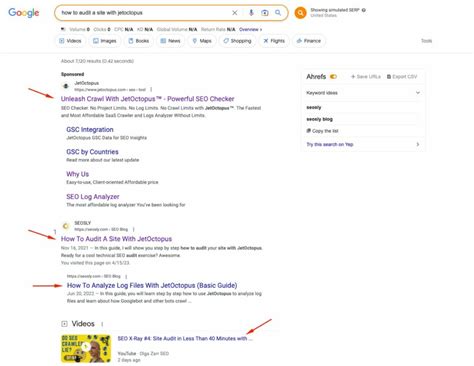474x366 pixels.
Task: Click Save URLs in Ahrefs panel
Action: pyautogui.click(x=366, y=77)
